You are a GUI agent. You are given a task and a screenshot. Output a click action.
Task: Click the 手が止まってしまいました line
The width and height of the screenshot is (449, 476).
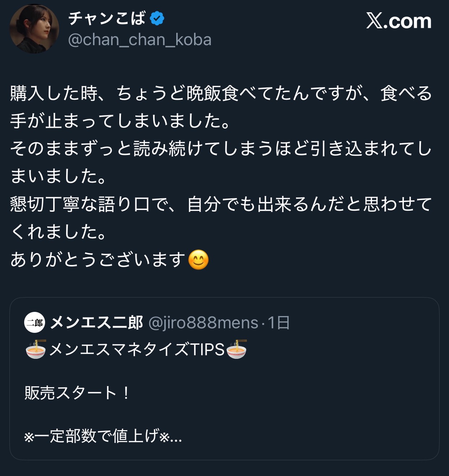(120, 121)
